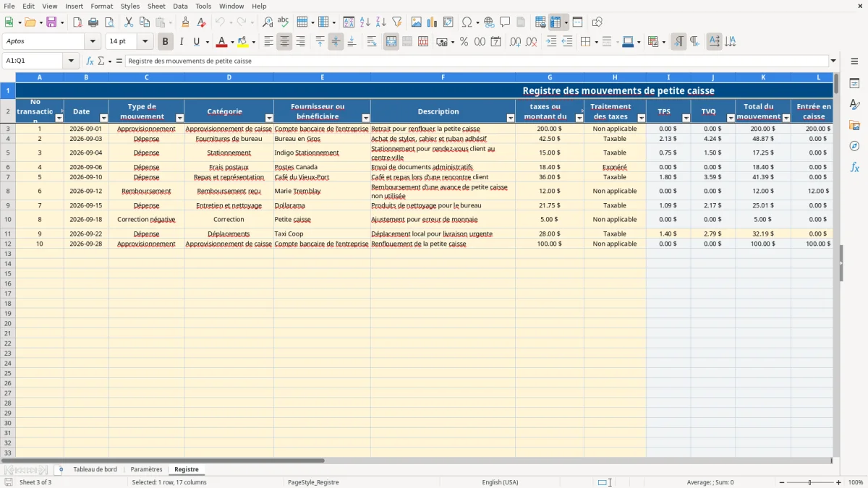The width and height of the screenshot is (868, 488).
Task: Click the Insert Hyperlink icon
Action: coord(490,22)
